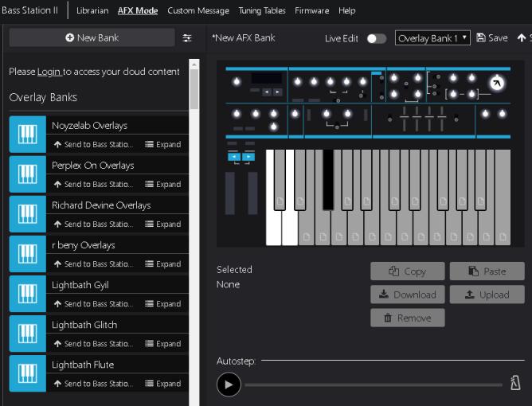Open the Librarian tab
This screenshot has height=406, width=532.
[92, 10]
